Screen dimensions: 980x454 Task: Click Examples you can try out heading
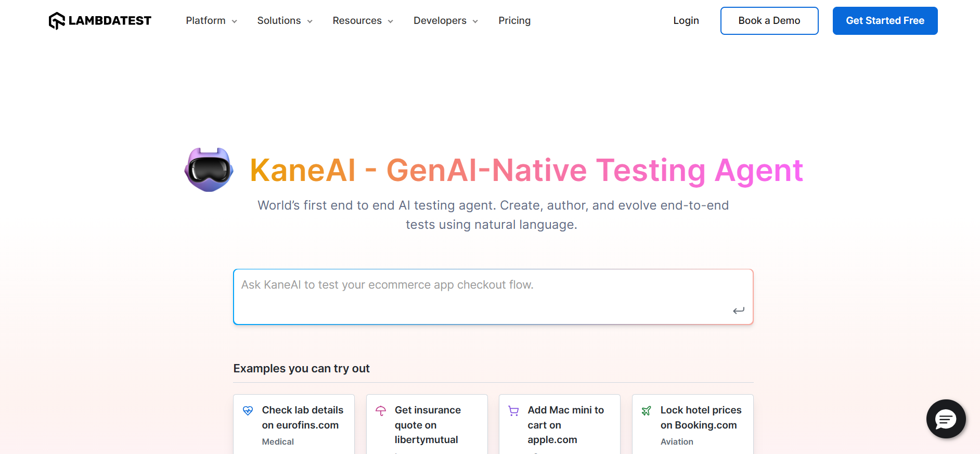pos(302,369)
